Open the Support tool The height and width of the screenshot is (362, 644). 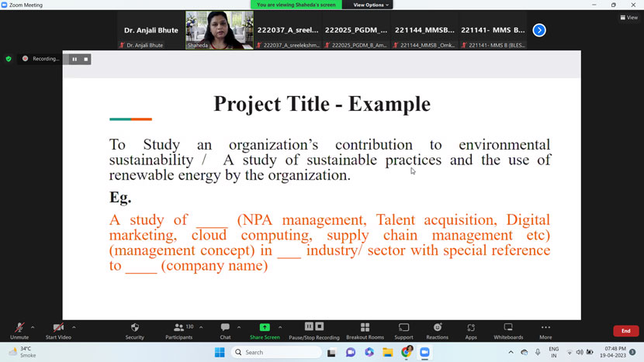(x=403, y=331)
